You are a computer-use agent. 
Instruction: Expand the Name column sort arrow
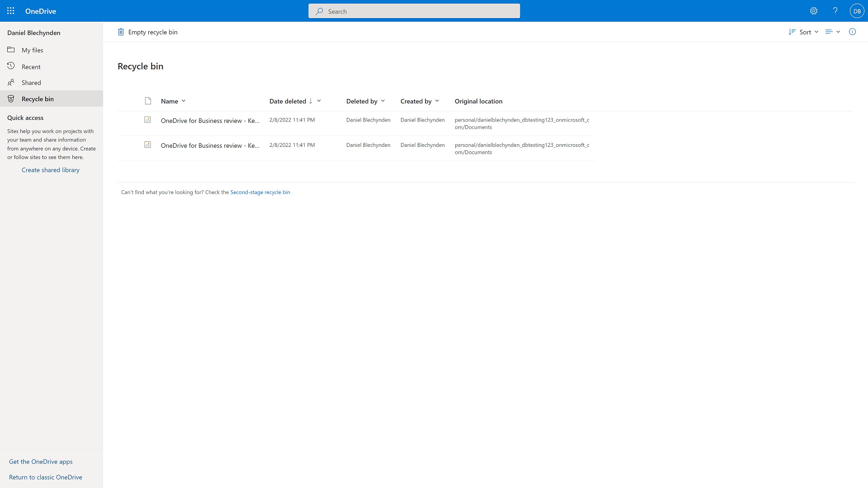[184, 101]
